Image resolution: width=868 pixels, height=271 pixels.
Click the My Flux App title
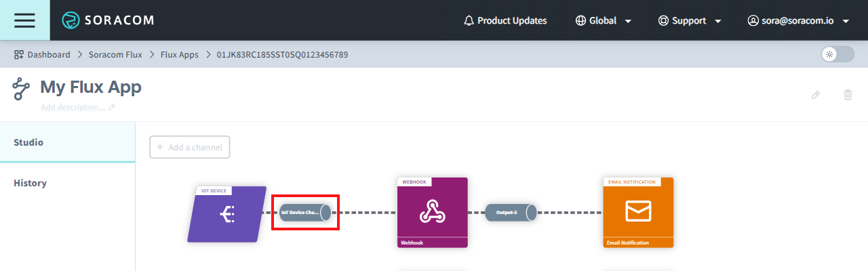(91, 87)
